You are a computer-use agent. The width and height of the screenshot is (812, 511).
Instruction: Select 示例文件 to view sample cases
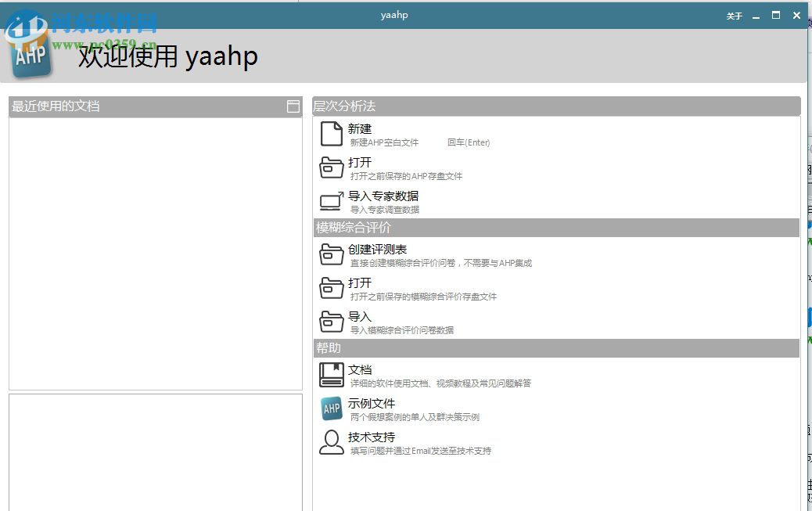click(x=372, y=403)
